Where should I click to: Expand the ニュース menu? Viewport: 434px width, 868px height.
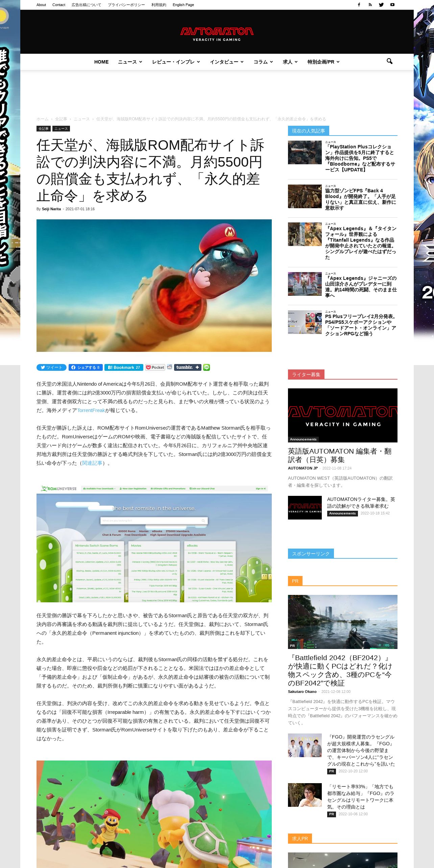(x=130, y=62)
